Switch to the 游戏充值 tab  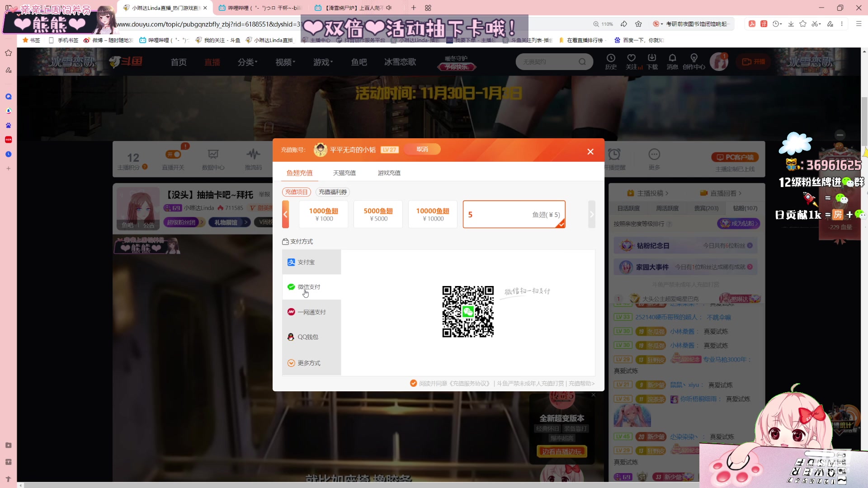click(x=389, y=173)
